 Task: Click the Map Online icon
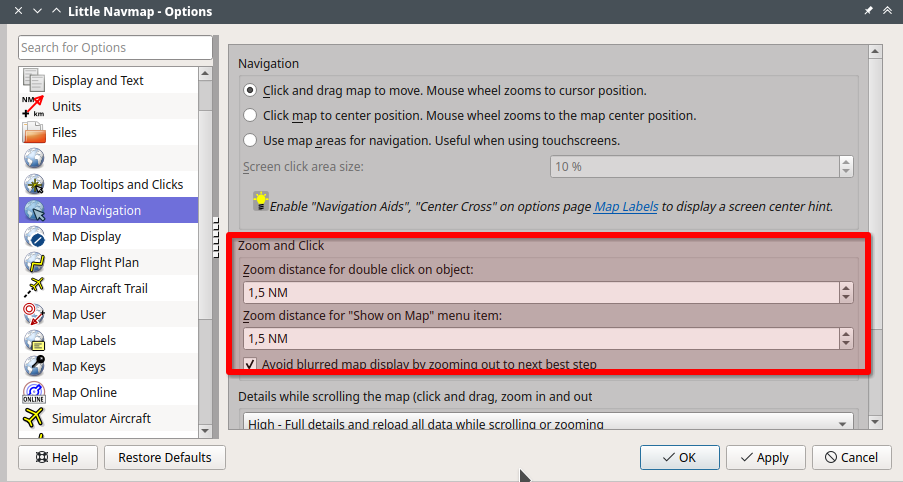tap(34, 392)
